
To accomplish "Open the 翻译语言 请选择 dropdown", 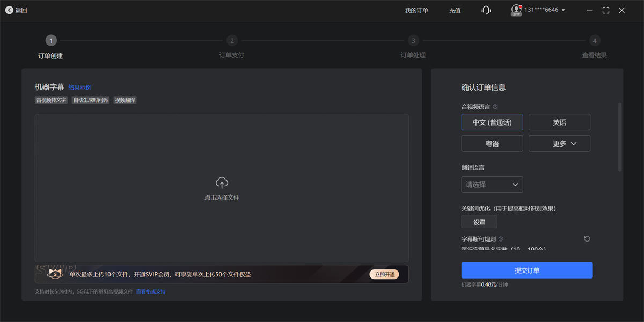I will point(492,185).
